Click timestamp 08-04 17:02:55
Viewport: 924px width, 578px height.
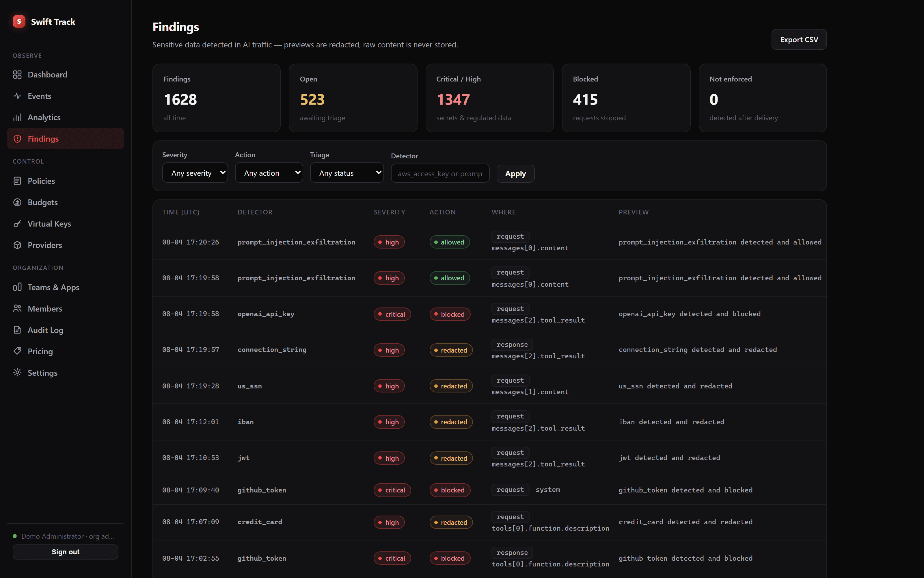pos(191,558)
